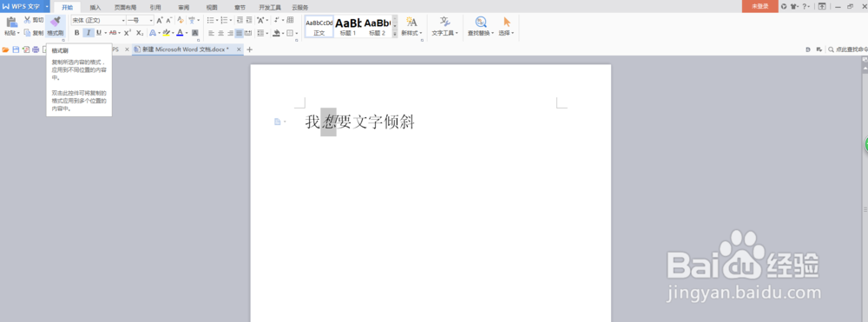868x322 pixels.
Task: Toggle Subscript X₂ formatting
Action: [140, 33]
